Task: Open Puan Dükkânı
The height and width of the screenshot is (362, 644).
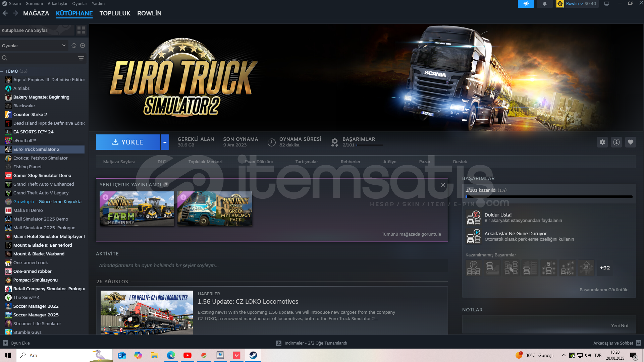Action: [259, 162]
